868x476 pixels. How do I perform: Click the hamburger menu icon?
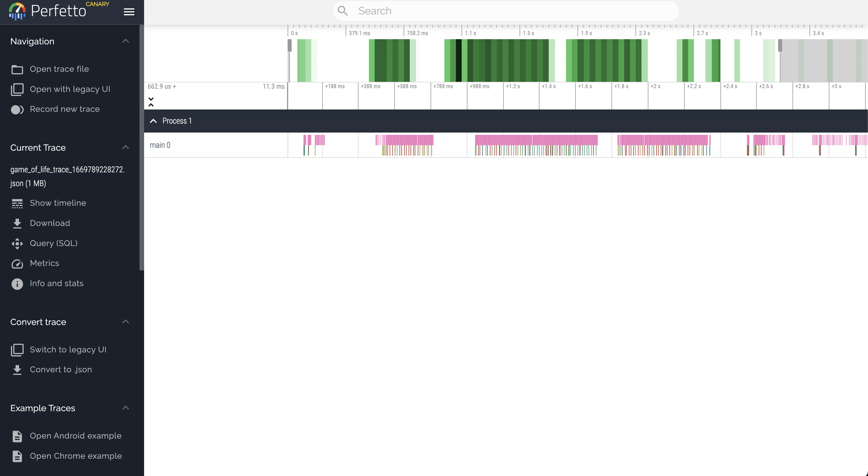(129, 12)
